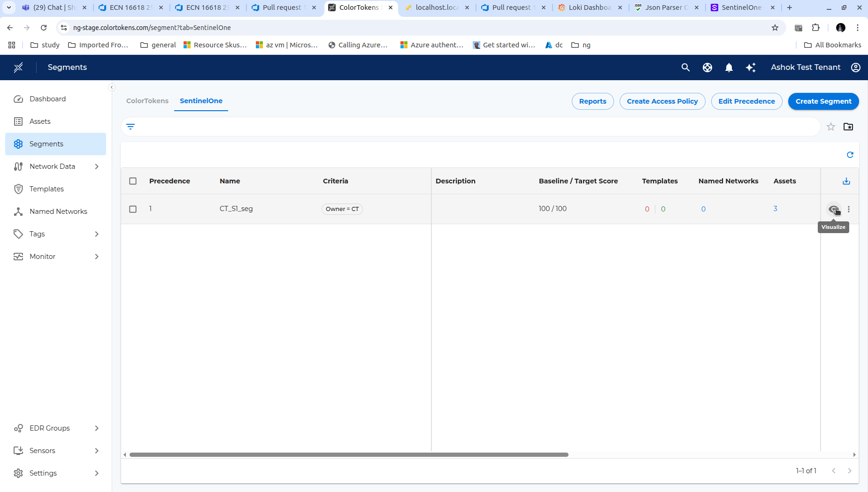The image size is (868, 492).
Task: Open the notifications bell
Action: coord(729,68)
